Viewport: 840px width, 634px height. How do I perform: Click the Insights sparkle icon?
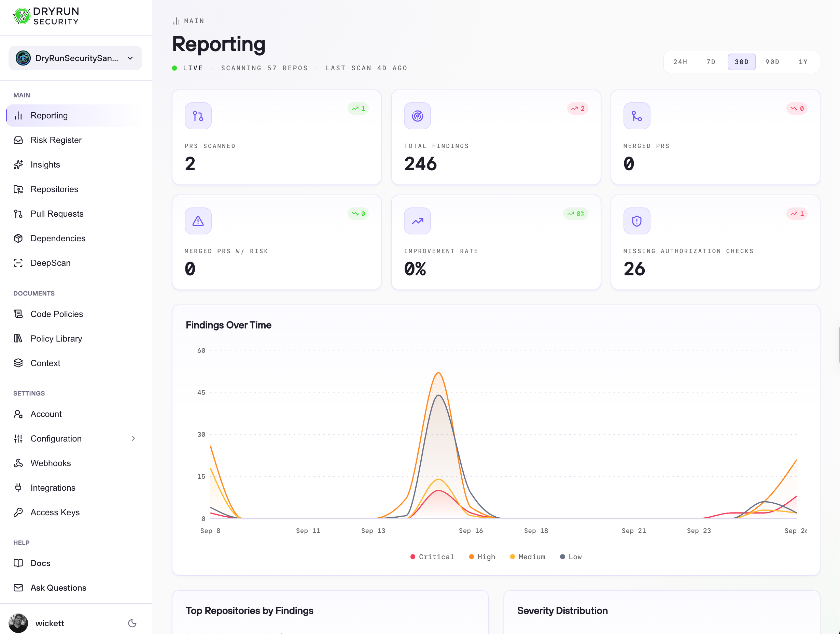pos(18,165)
